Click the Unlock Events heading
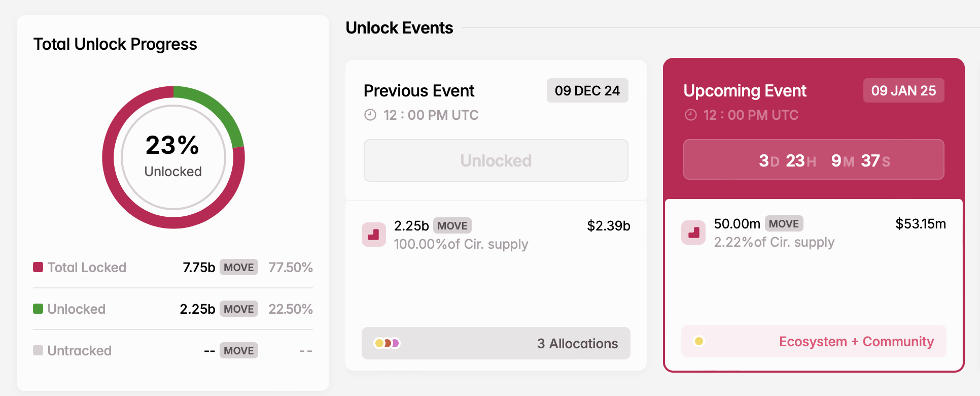980x396 pixels. pos(399,28)
